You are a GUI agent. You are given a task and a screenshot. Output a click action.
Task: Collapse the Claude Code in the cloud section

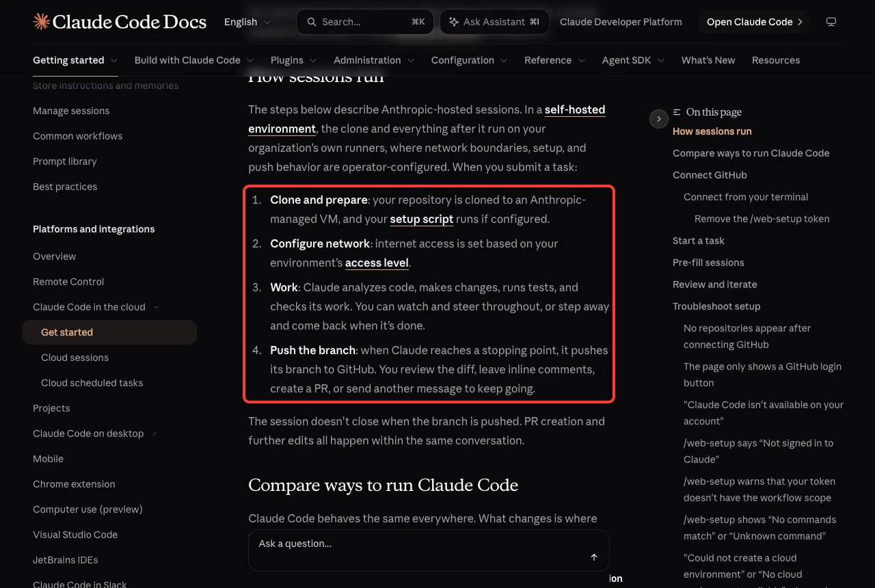point(157,307)
